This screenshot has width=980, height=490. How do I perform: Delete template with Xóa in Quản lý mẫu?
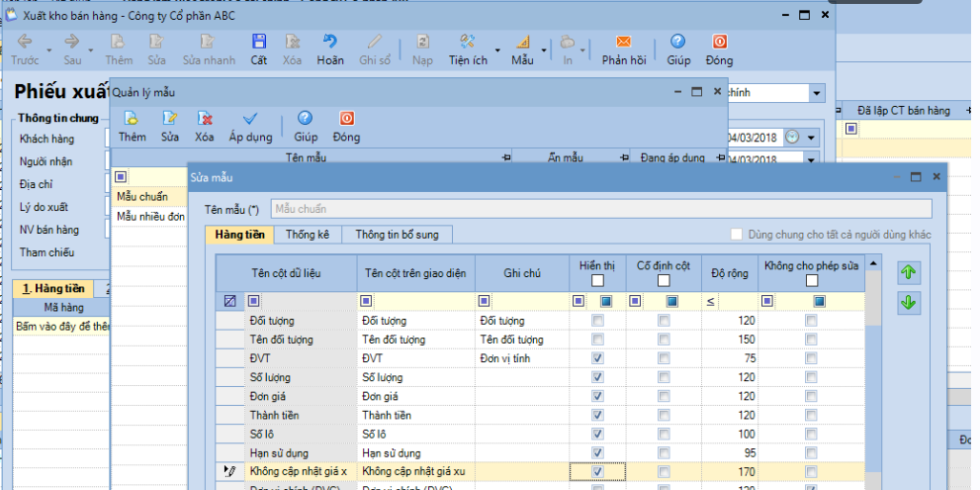(x=205, y=118)
